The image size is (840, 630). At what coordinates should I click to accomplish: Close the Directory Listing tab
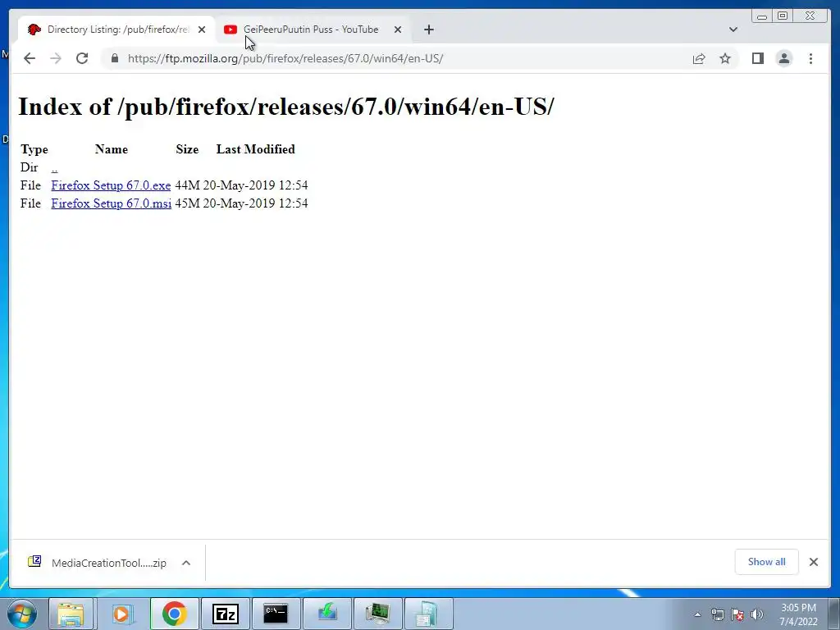click(202, 30)
